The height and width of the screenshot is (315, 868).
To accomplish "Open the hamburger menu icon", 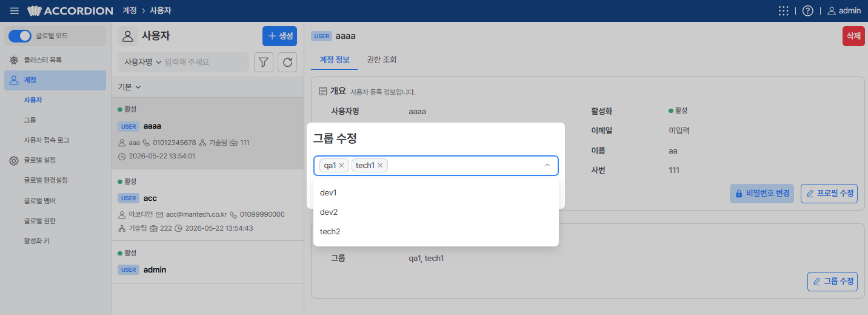I will pos(15,11).
